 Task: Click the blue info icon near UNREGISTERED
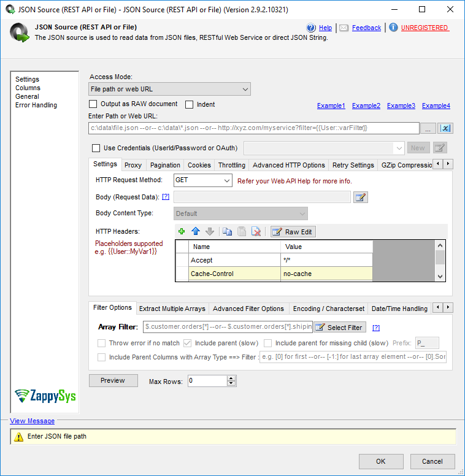coord(393,28)
